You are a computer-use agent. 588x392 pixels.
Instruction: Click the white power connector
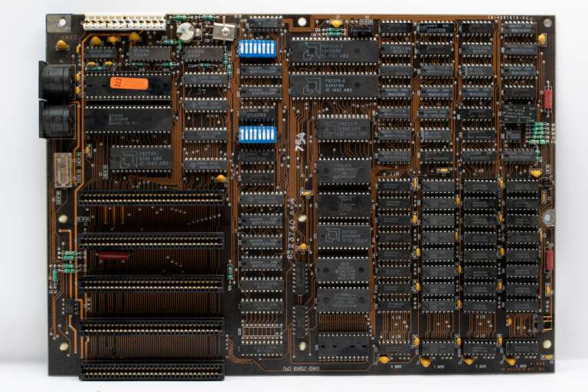click(125, 21)
